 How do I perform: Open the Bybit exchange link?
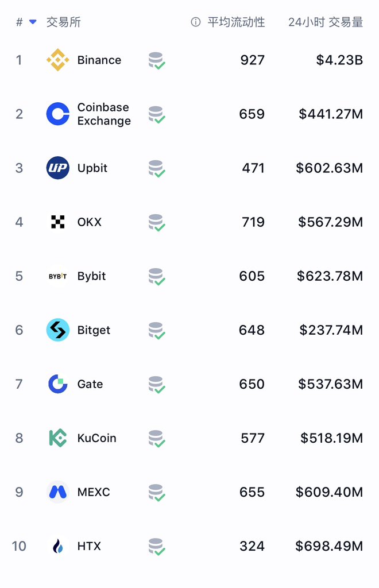pos(91,276)
